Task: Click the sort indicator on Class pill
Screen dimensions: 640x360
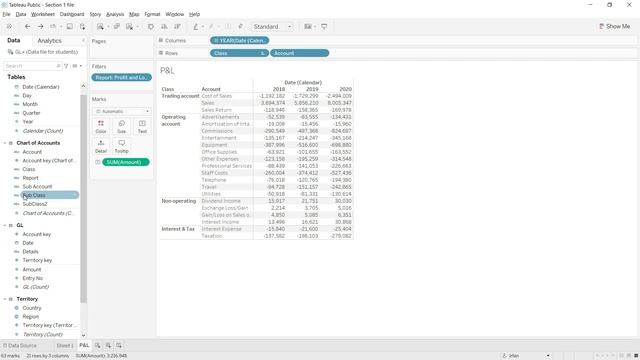Action: pos(262,53)
